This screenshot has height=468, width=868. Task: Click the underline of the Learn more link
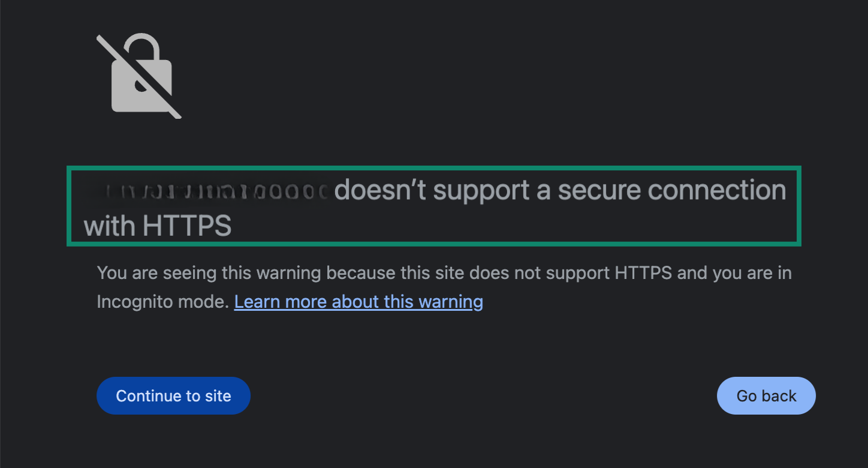pyautogui.click(x=358, y=310)
